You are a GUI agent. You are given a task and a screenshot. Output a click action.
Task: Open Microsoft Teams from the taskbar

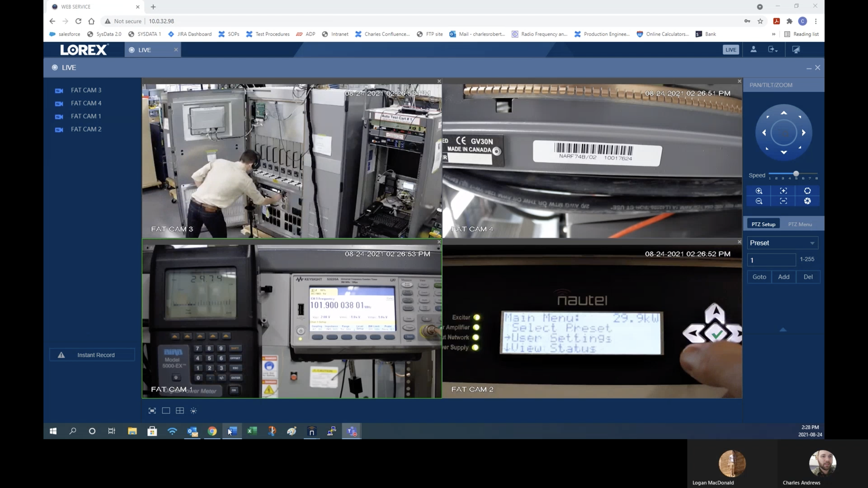point(352,431)
